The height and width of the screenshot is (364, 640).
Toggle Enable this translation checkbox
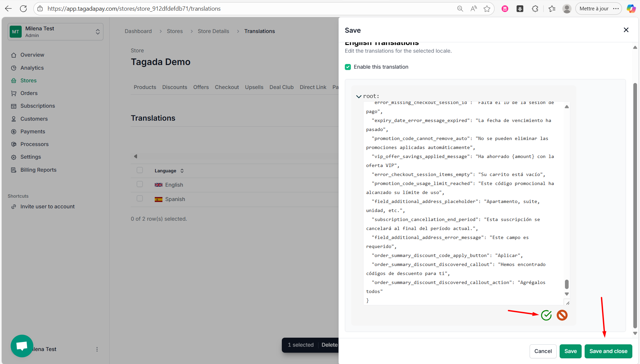348,67
